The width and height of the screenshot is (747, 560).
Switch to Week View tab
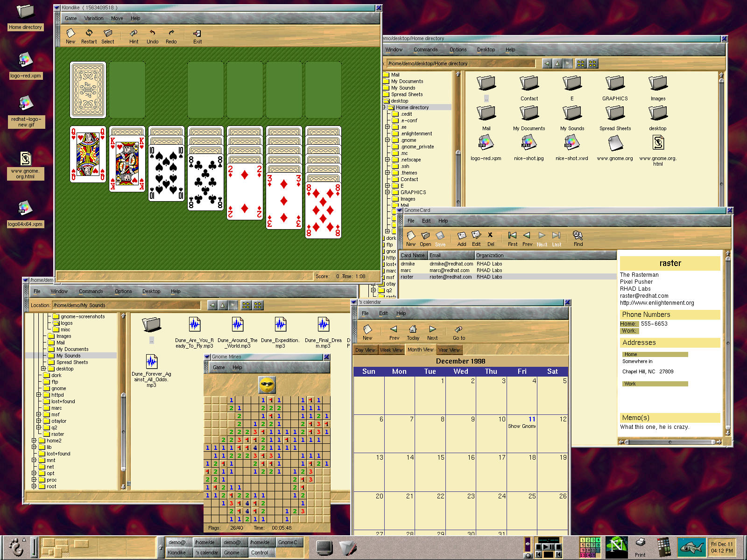pos(391,350)
